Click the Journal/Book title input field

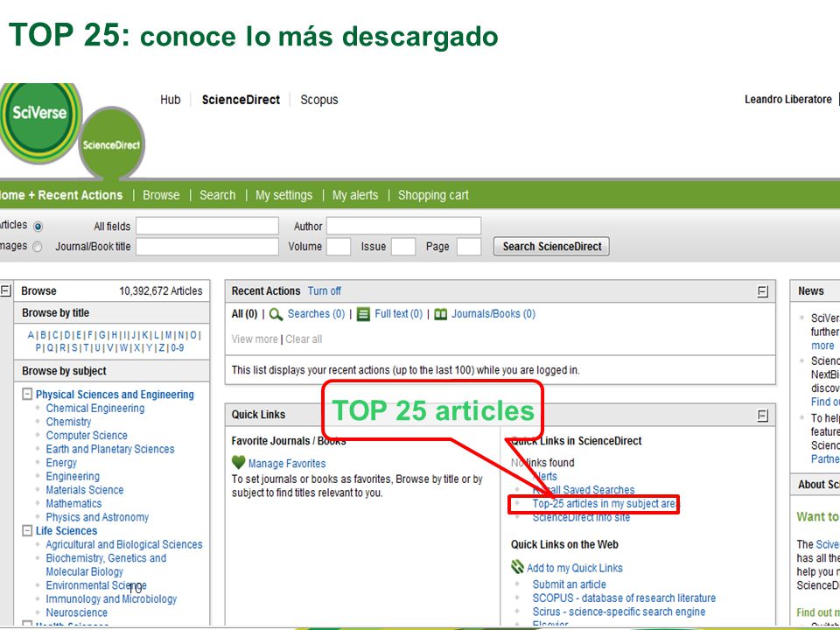(207, 247)
